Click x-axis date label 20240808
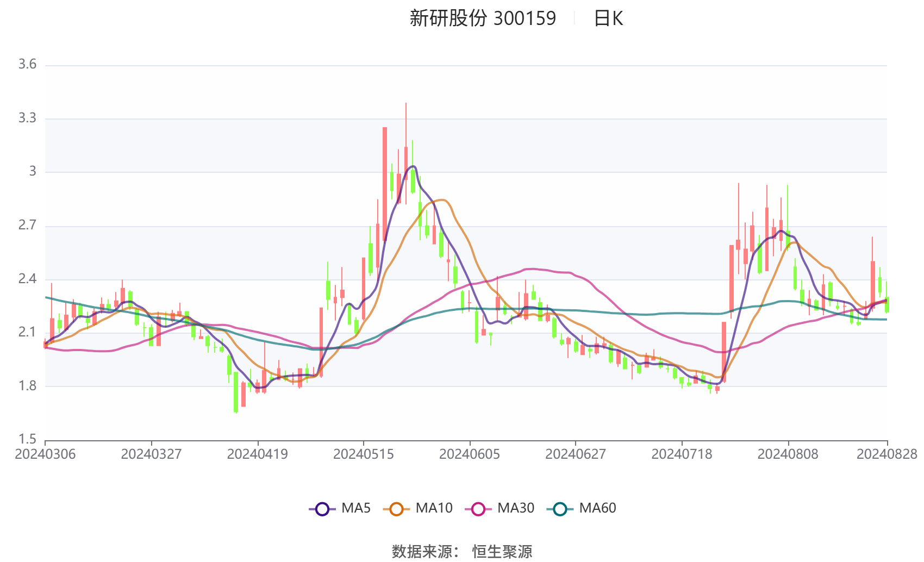The image size is (924, 562). (788, 454)
